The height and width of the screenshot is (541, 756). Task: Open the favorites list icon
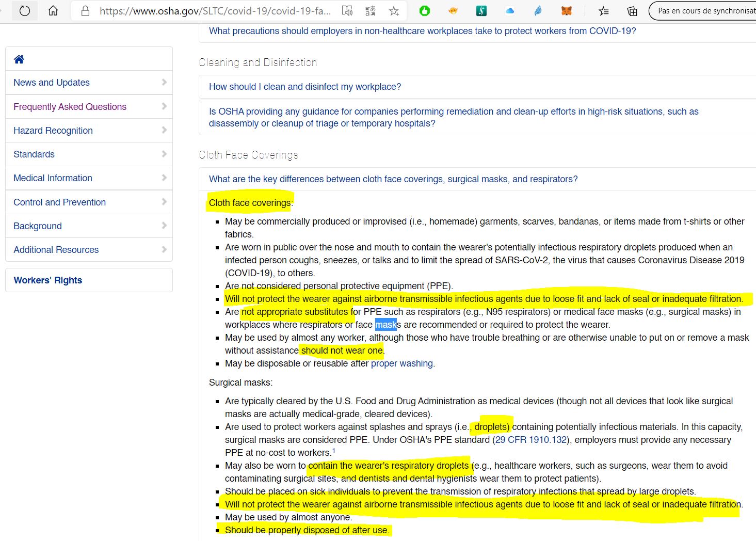click(x=603, y=11)
